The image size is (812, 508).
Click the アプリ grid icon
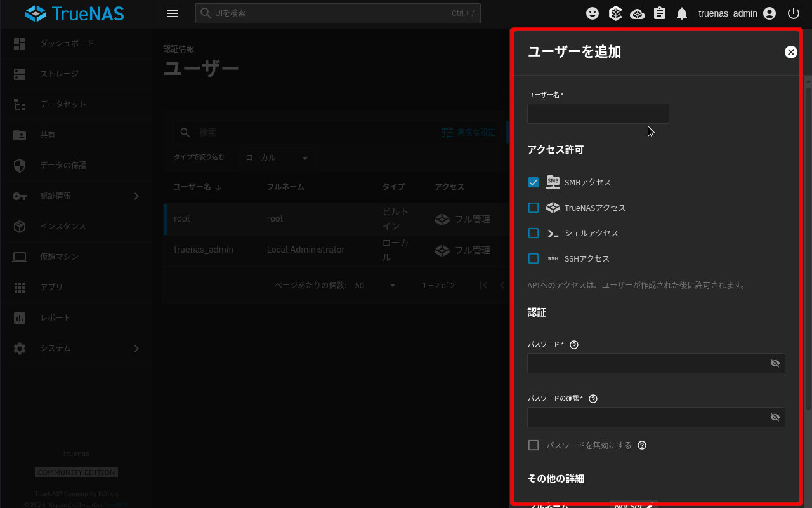[x=20, y=287]
